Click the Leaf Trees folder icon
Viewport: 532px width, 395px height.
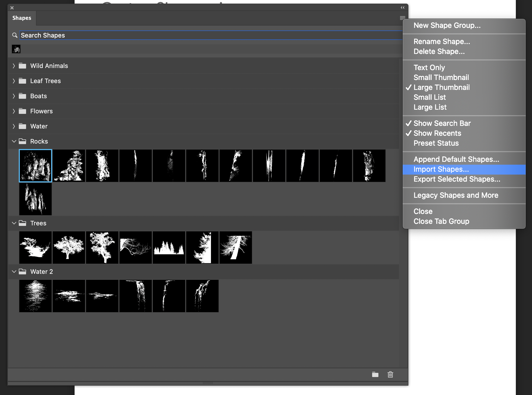click(x=22, y=81)
